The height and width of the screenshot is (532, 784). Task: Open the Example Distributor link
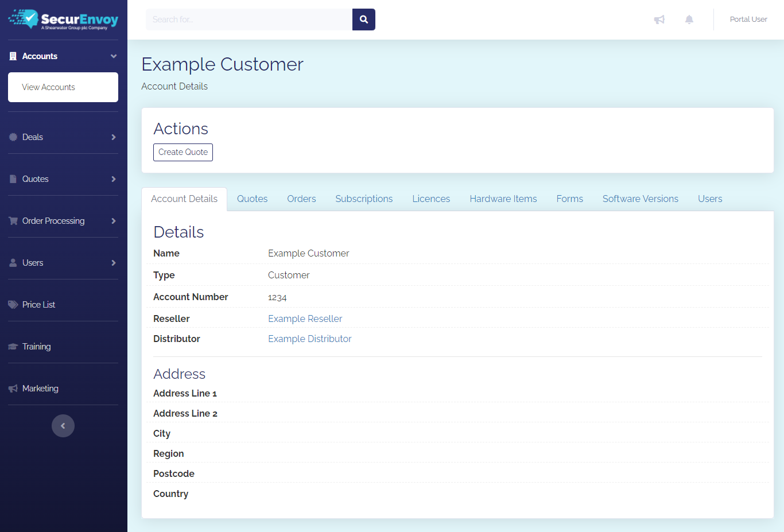(x=310, y=339)
